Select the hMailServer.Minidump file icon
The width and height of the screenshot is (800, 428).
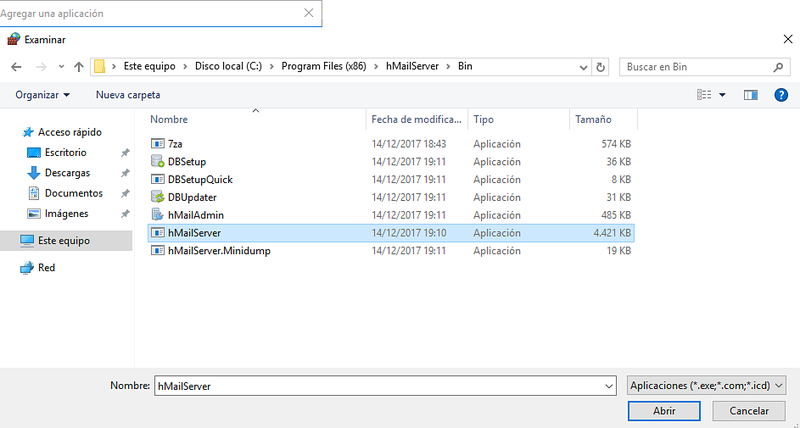[158, 251]
